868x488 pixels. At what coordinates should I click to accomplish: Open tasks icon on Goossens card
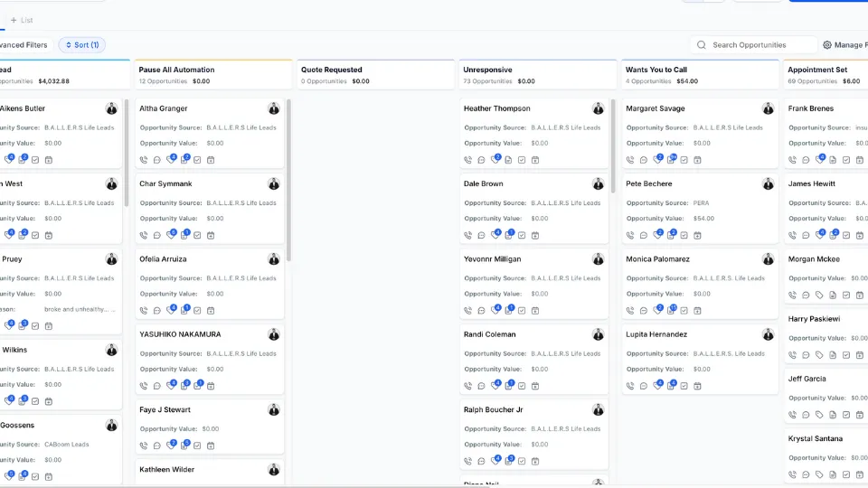click(x=35, y=476)
